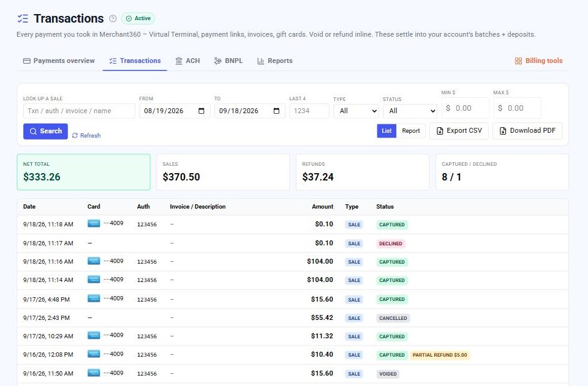588x386 pixels.
Task: Click the card icon in the 9/18/26, 11:16 AM row
Action: coord(94,261)
